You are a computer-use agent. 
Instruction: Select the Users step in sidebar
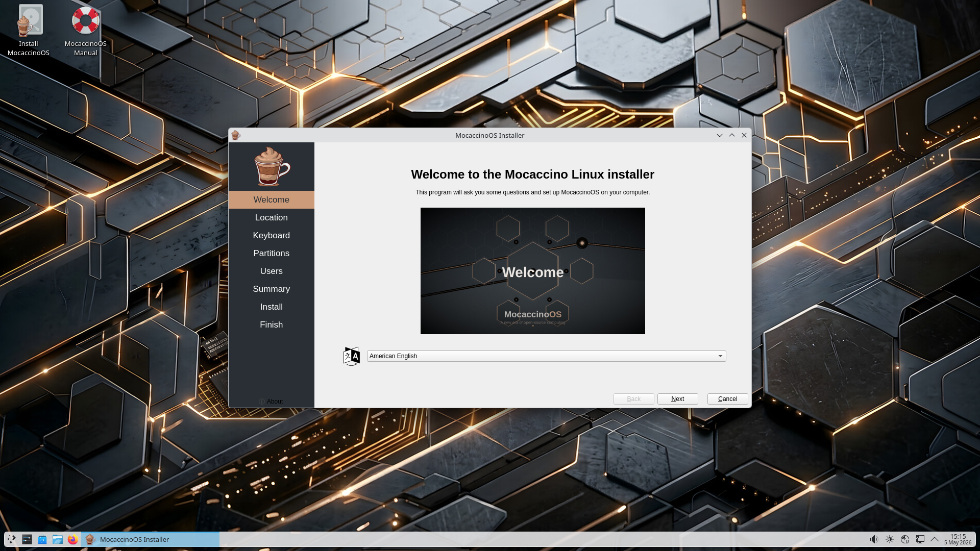[272, 271]
